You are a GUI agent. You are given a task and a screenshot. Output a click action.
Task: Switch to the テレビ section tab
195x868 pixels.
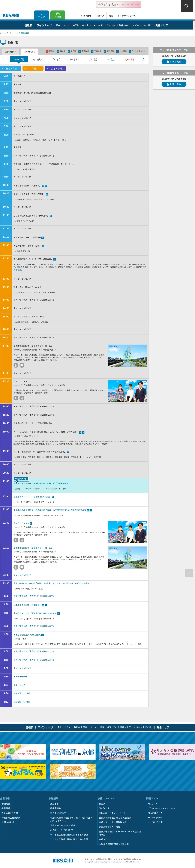pos(42,15)
